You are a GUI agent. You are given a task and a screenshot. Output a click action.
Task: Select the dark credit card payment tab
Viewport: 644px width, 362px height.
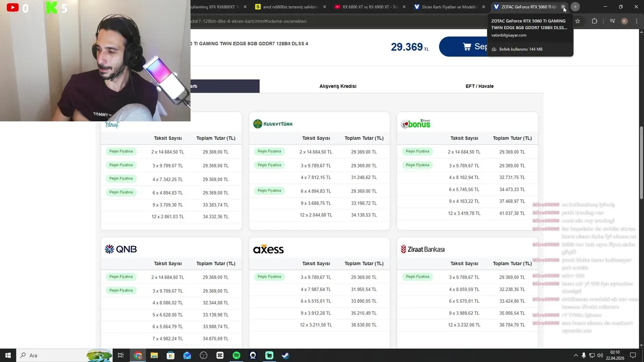225,86
